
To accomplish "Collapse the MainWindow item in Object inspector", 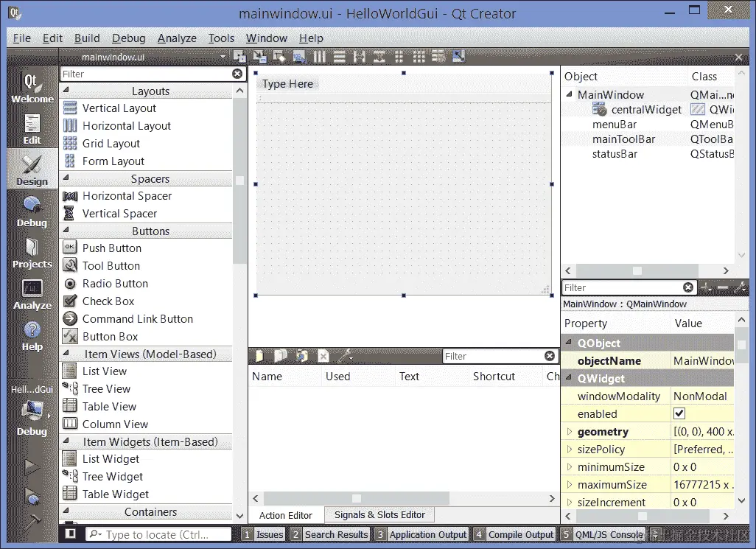I will click(x=569, y=94).
